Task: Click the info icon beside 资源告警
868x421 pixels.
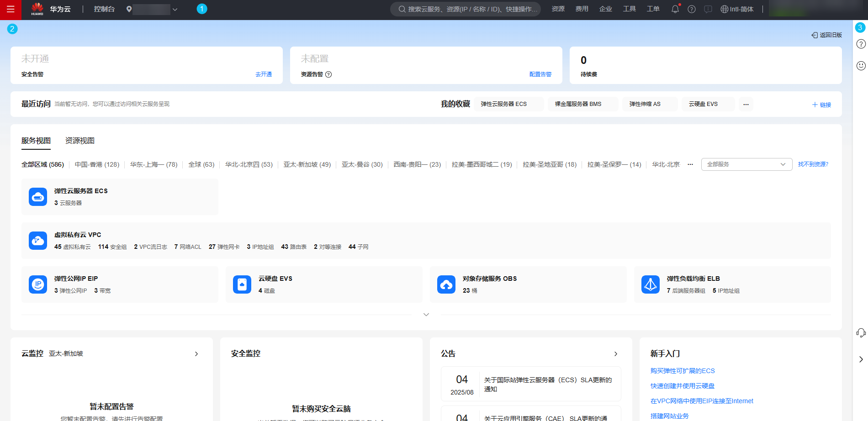Action: pos(328,74)
